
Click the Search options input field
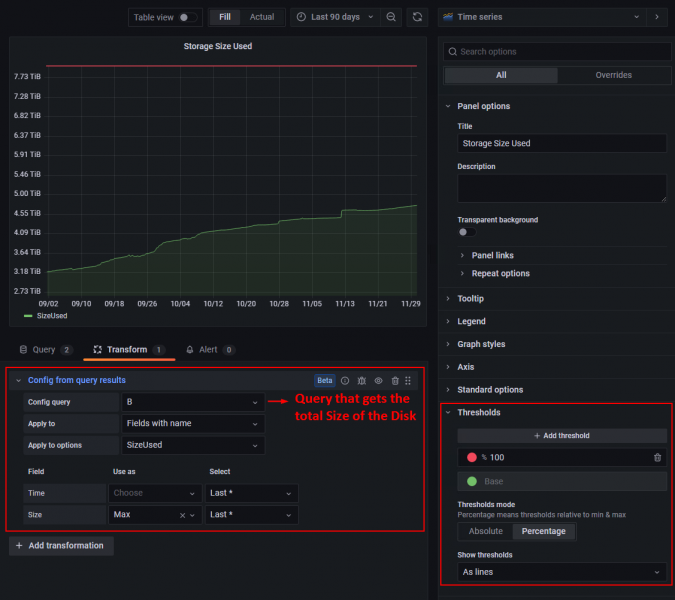(x=557, y=52)
